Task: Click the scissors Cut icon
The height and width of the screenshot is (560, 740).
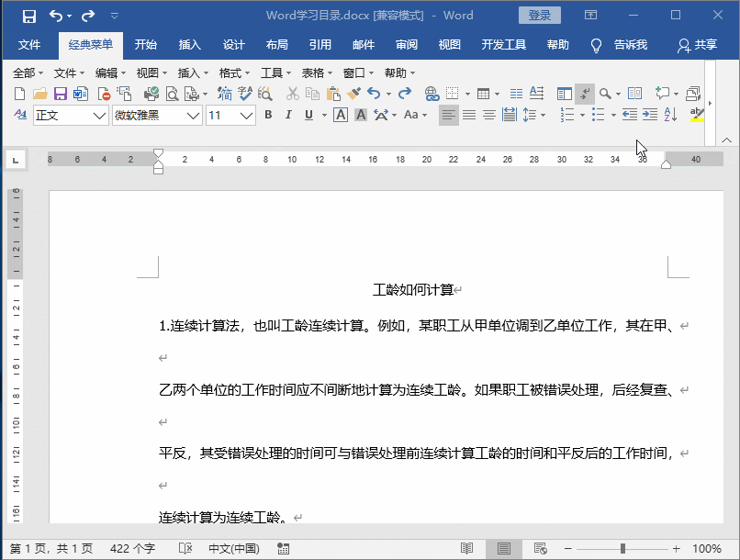Action: (x=293, y=94)
